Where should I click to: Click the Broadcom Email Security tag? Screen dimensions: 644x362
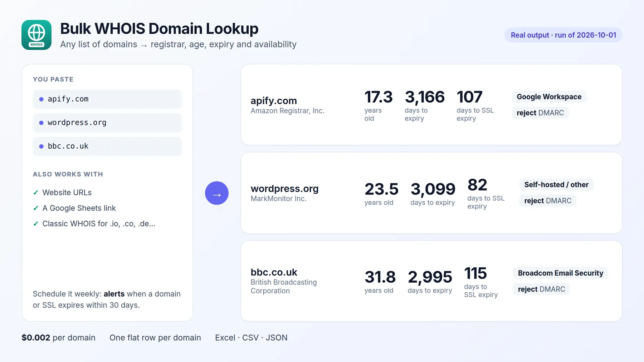point(561,273)
